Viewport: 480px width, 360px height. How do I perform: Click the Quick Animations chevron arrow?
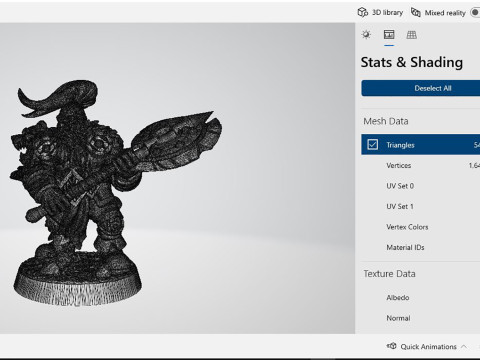click(464, 347)
